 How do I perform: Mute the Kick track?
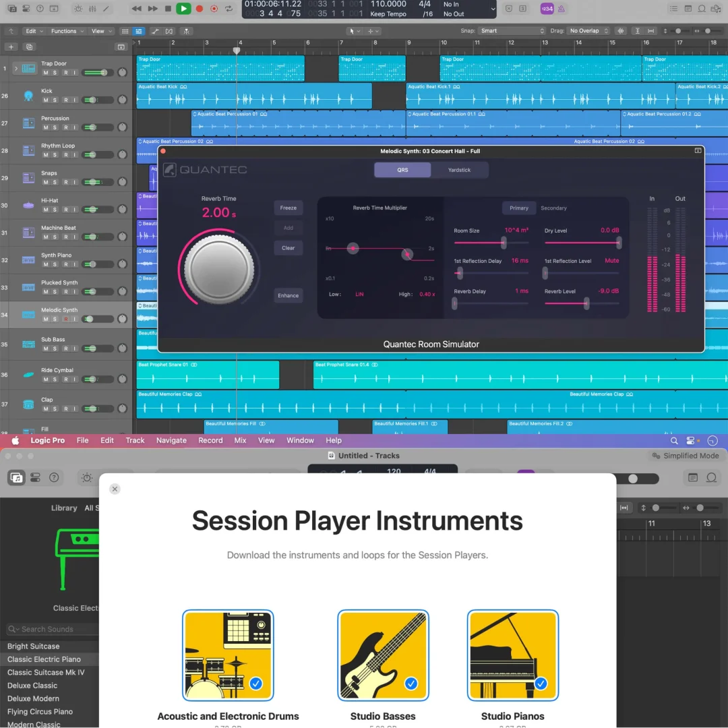46,100
